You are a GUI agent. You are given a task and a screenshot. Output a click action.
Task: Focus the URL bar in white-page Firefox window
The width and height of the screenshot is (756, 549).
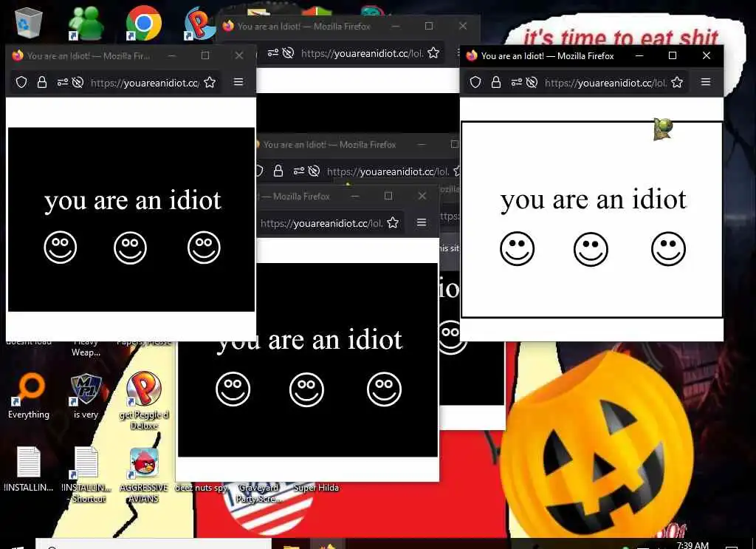[605, 83]
